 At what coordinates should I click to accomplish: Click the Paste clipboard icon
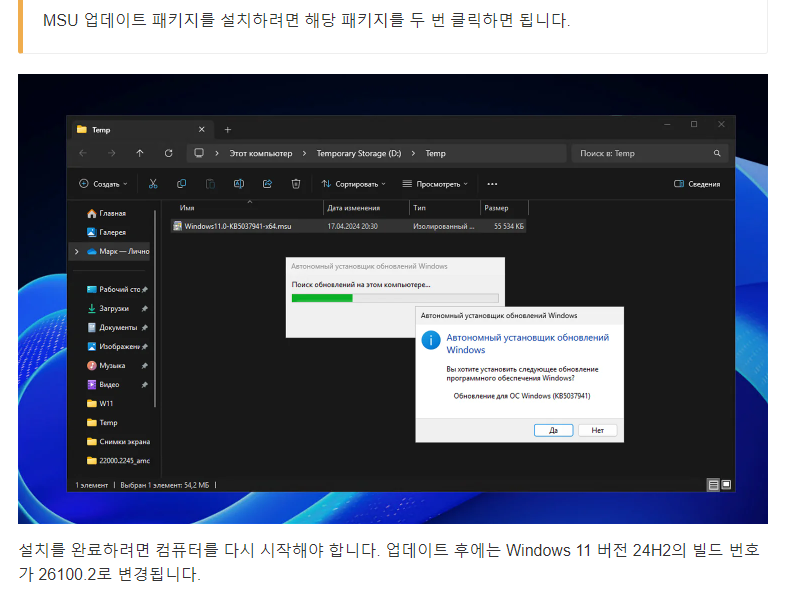210,184
